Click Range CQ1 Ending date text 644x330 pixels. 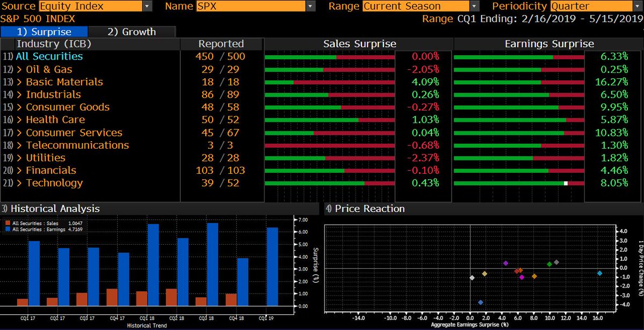coord(532,19)
